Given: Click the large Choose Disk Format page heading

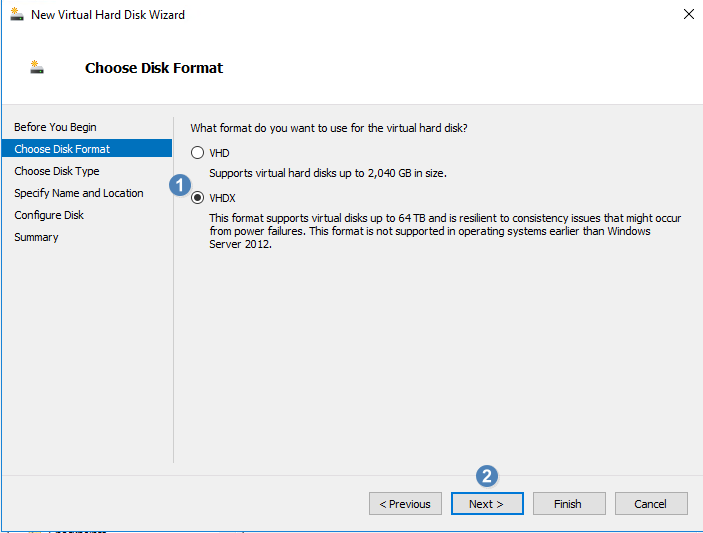Looking at the screenshot, I should (x=154, y=68).
